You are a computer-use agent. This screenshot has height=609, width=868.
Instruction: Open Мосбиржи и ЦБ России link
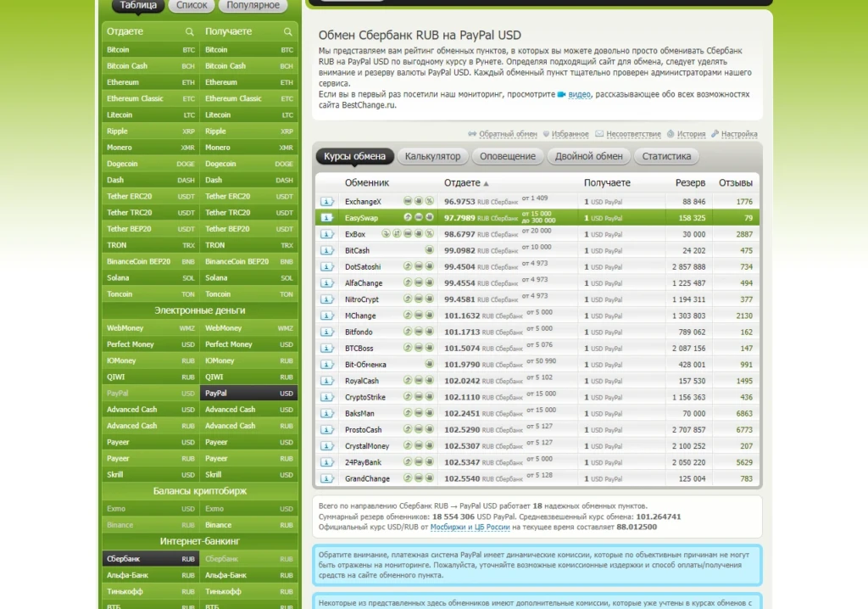pyautogui.click(x=470, y=527)
